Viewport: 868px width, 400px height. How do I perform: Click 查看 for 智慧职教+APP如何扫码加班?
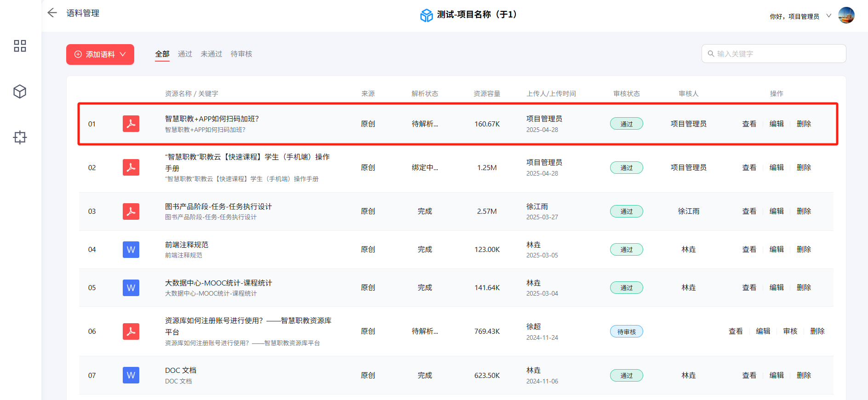pos(749,124)
